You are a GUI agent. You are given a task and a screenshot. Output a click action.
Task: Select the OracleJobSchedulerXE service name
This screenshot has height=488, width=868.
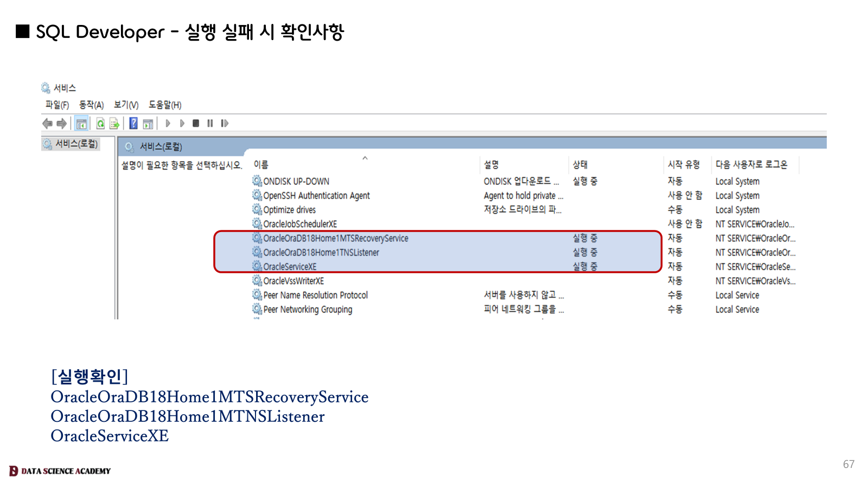coord(300,224)
